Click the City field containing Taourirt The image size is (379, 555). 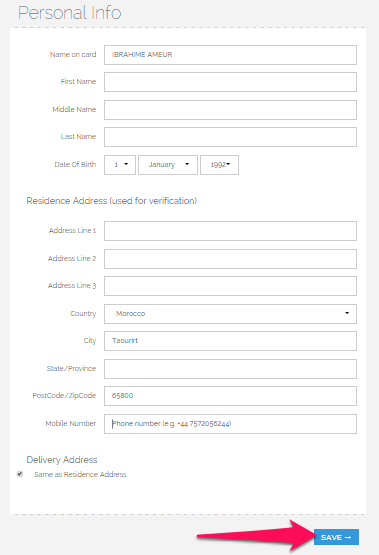pyautogui.click(x=230, y=341)
